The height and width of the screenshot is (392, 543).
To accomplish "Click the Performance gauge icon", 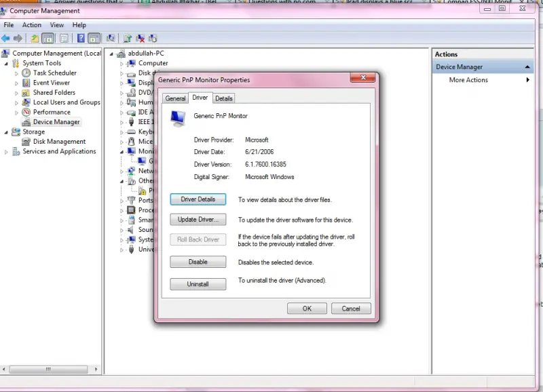I will (x=26, y=112).
